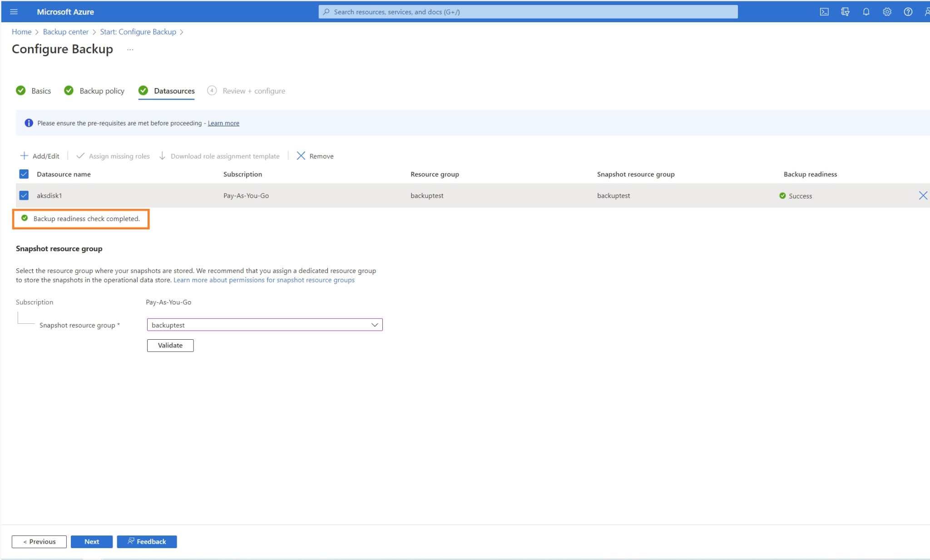Open help question mark icon
The width and height of the screenshot is (930, 560).
pos(908,12)
